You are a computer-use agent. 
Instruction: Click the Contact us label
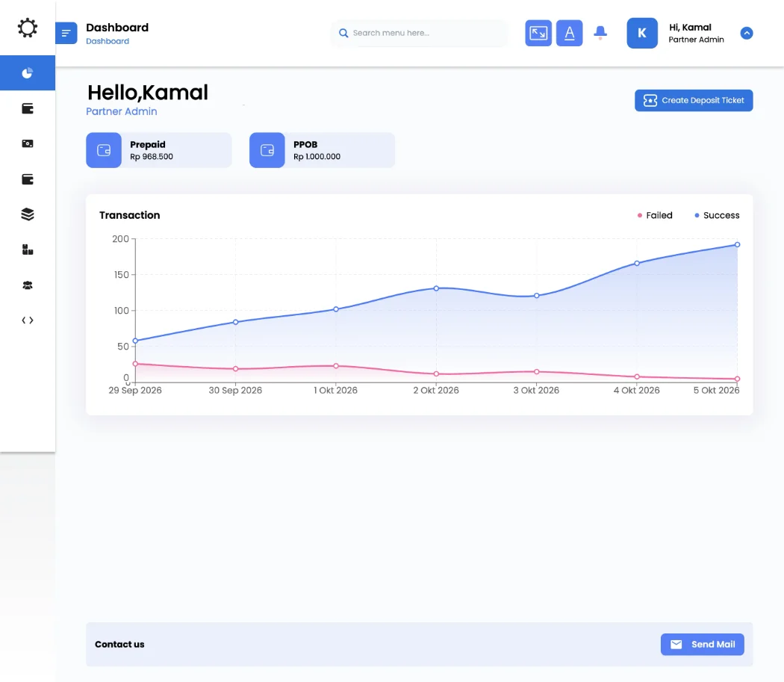point(119,645)
